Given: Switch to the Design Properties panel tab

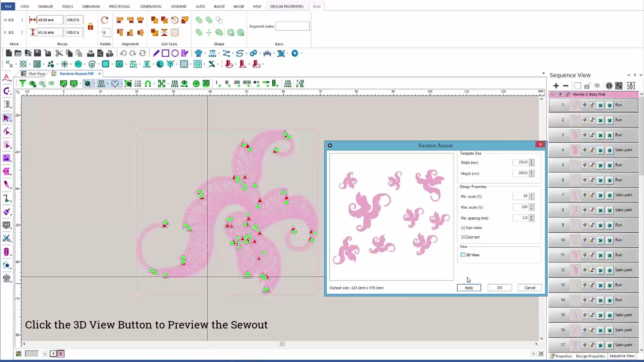Looking at the screenshot, I should click(x=590, y=356).
